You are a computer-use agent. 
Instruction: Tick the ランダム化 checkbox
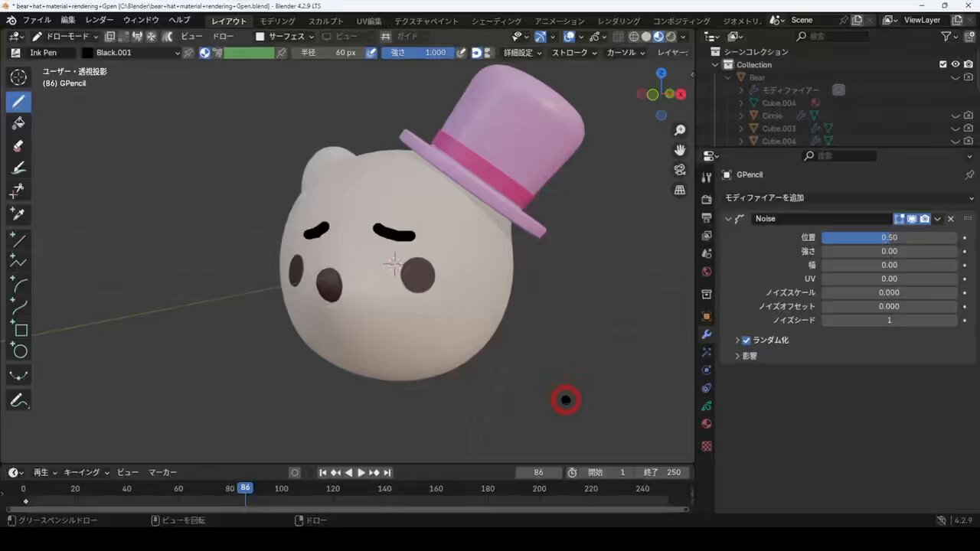point(746,341)
